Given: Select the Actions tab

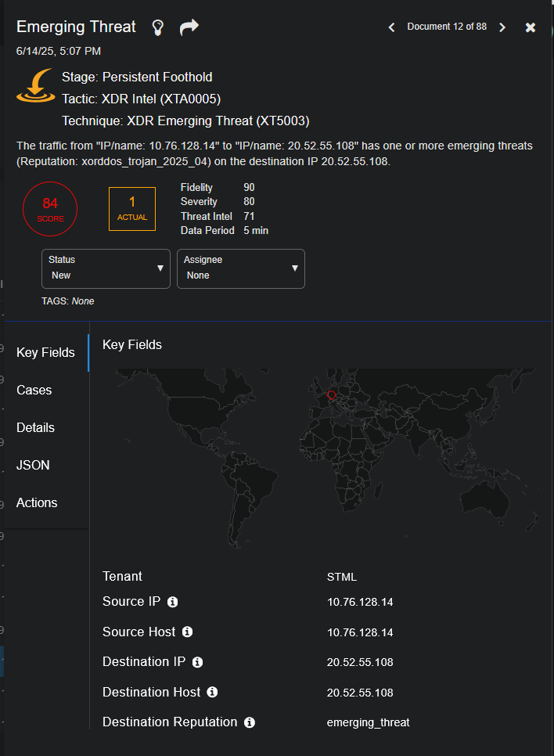Looking at the screenshot, I should [x=37, y=502].
